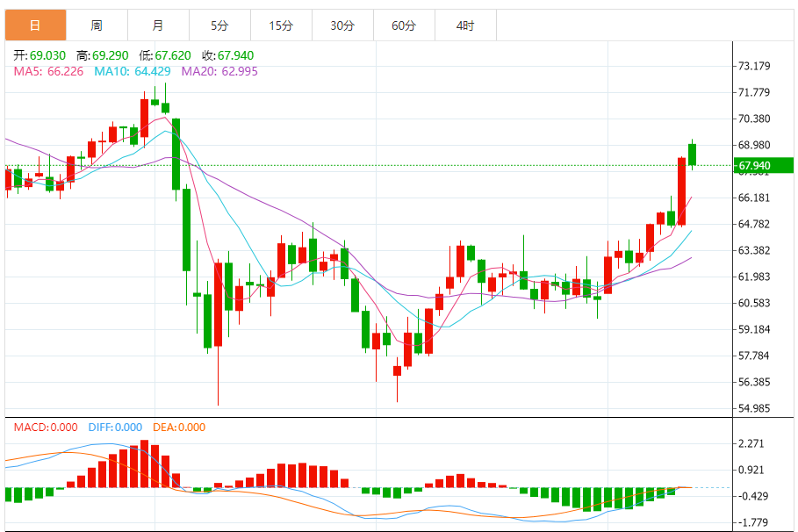Click the 56.385 price axis label
Image resolution: width=798 pixels, height=532 pixels.
pos(754,382)
